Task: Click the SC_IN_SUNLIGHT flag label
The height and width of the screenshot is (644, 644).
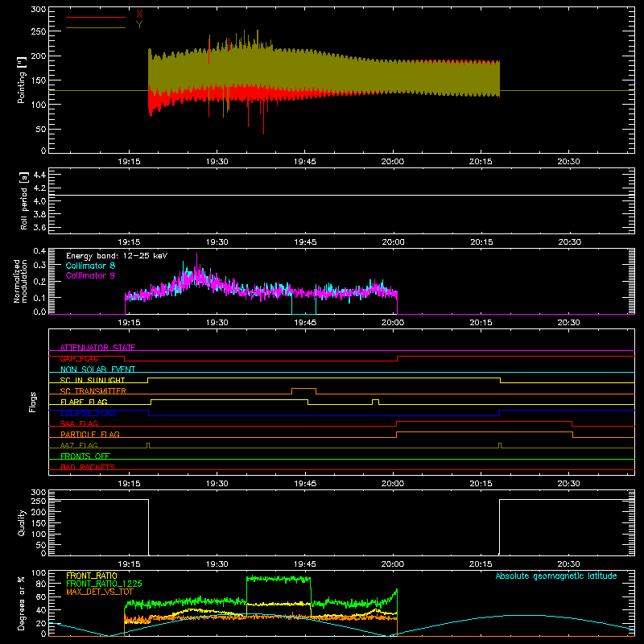Action: tap(93, 380)
